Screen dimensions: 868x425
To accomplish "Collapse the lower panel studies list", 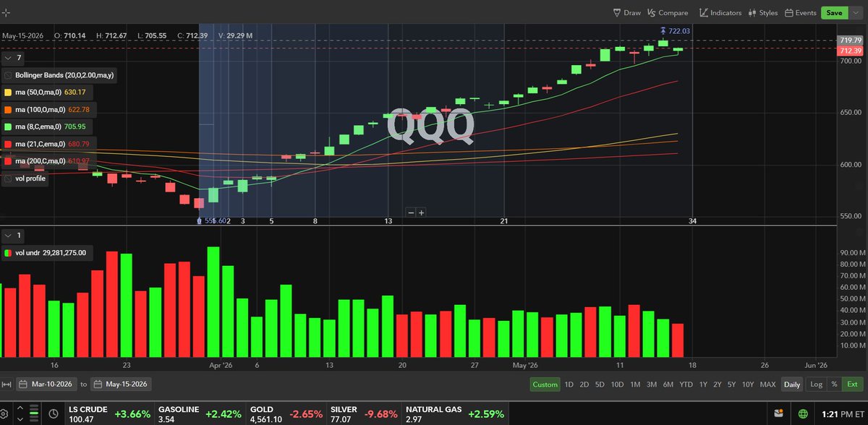I will coord(14,236).
